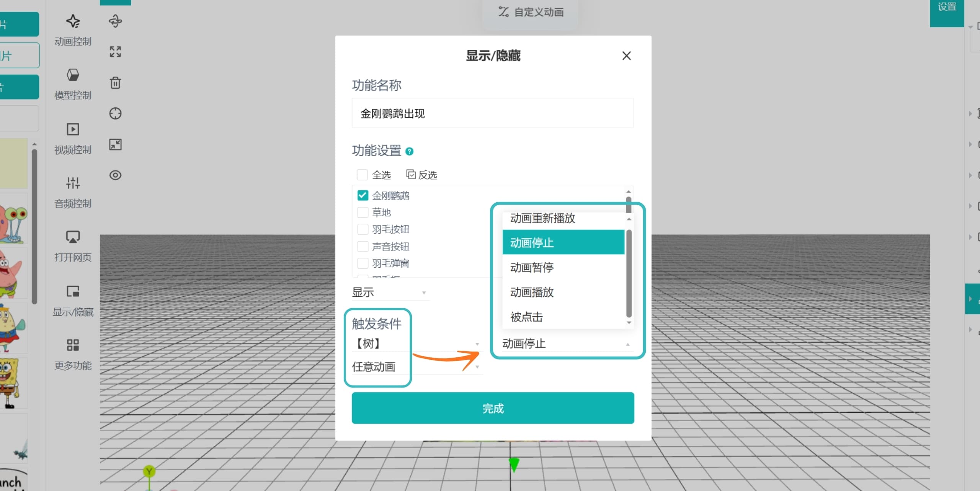Check the 全选 select-all checkbox
This screenshot has height=491, width=980.
[x=362, y=175]
